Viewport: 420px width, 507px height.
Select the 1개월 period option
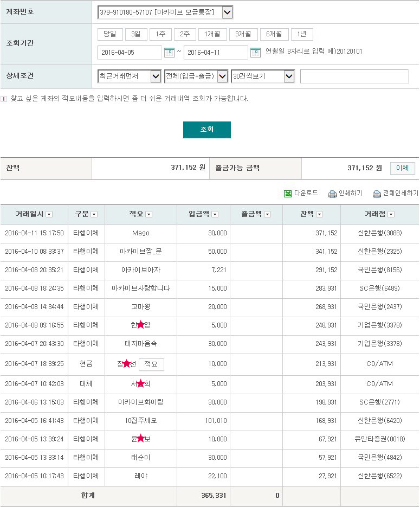point(212,34)
